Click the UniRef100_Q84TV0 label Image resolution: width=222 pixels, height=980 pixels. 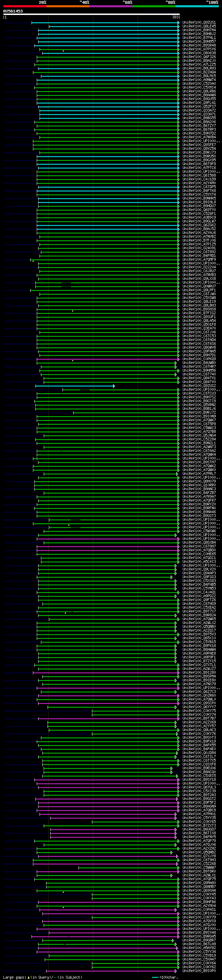coord(199,382)
